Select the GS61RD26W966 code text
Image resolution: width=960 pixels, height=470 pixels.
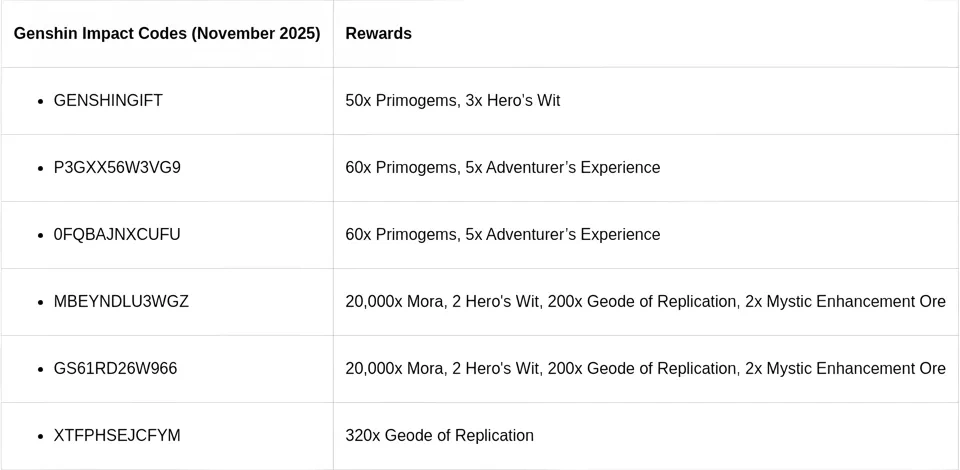tap(115, 369)
